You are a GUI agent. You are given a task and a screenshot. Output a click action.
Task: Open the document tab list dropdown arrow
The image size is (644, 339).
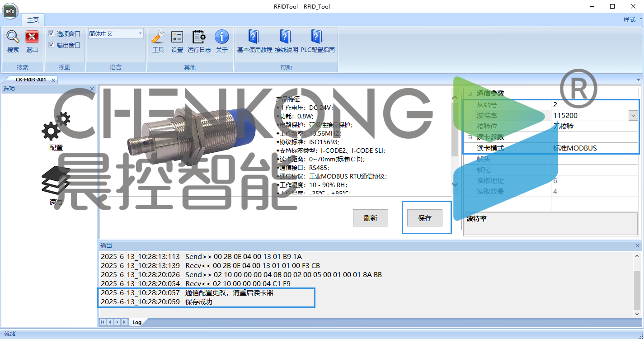pyautogui.click(x=638, y=80)
